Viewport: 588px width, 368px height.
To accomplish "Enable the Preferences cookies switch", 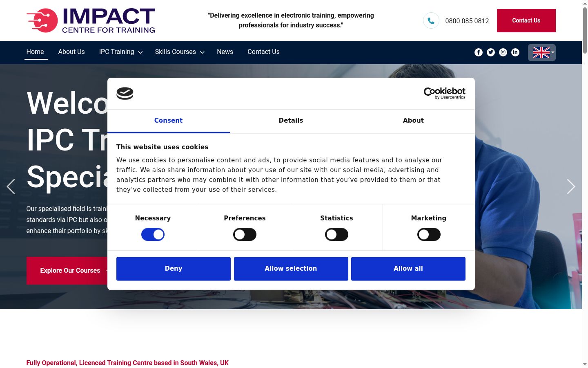I will click(245, 235).
